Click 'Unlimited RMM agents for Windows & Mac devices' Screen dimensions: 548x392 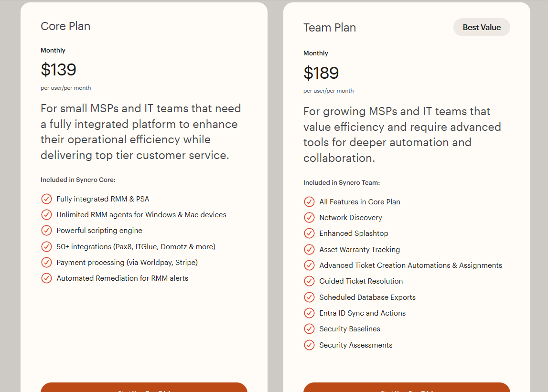(141, 215)
